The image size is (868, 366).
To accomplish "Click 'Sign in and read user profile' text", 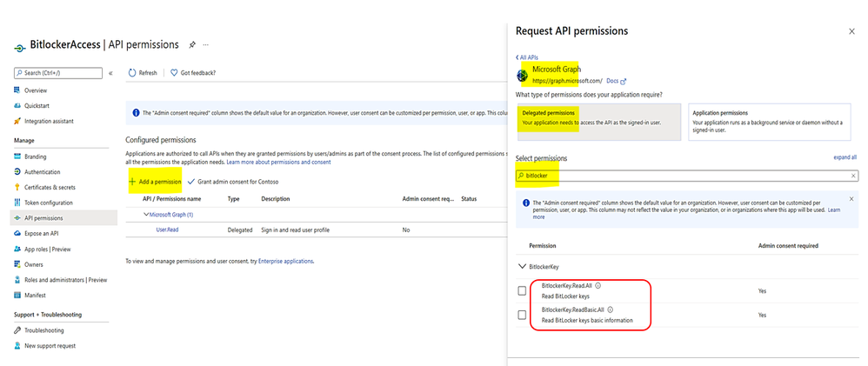I will point(296,230).
